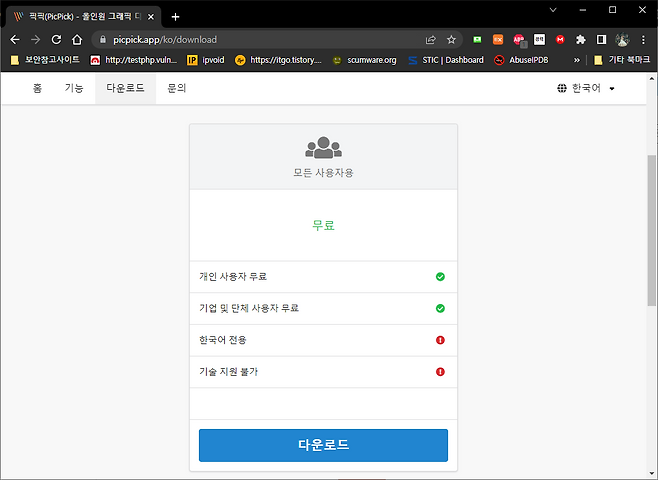Click green check for 기업 및 단체 사용자 무료
Image resolution: width=658 pixels, height=480 pixels.
pyautogui.click(x=440, y=308)
